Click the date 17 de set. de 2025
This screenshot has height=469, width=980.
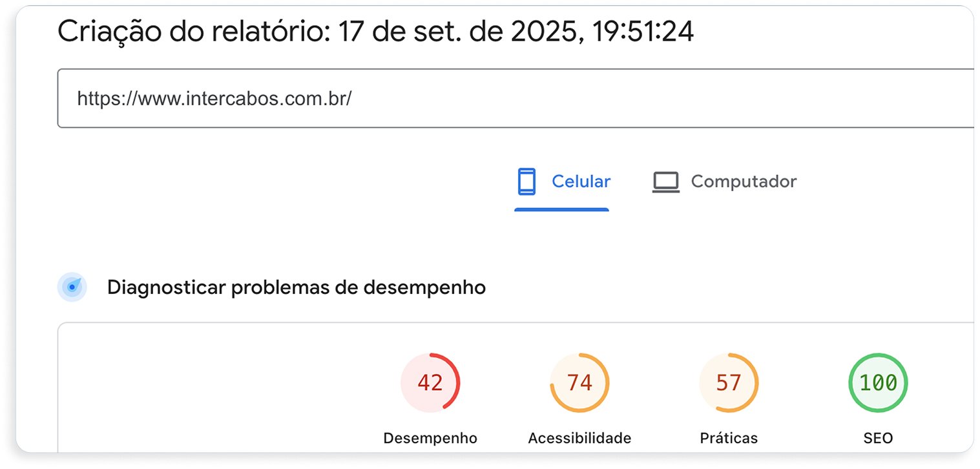click(459, 31)
